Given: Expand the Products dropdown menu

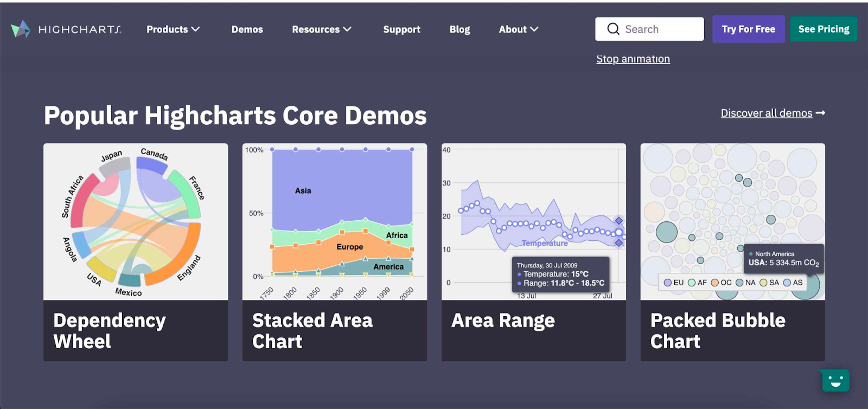Looking at the screenshot, I should pos(173,29).
